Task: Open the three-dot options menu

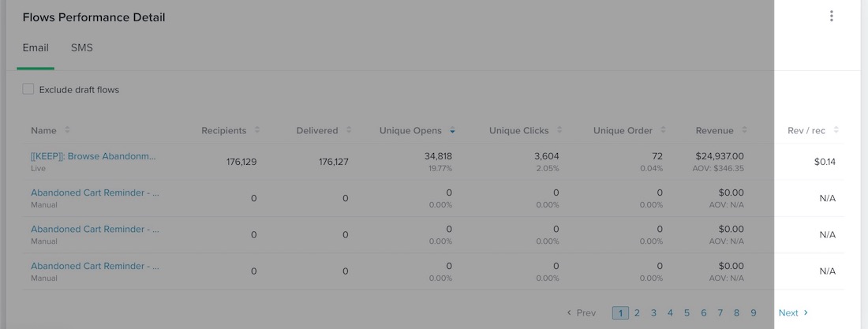Action: (x=831, y=16)
